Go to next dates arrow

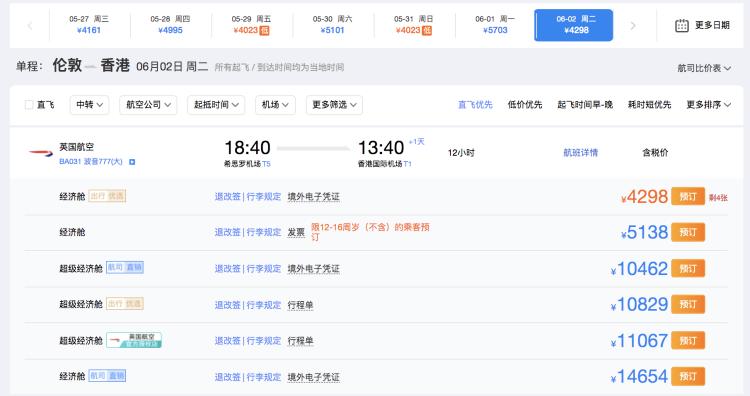pos(633,25)
